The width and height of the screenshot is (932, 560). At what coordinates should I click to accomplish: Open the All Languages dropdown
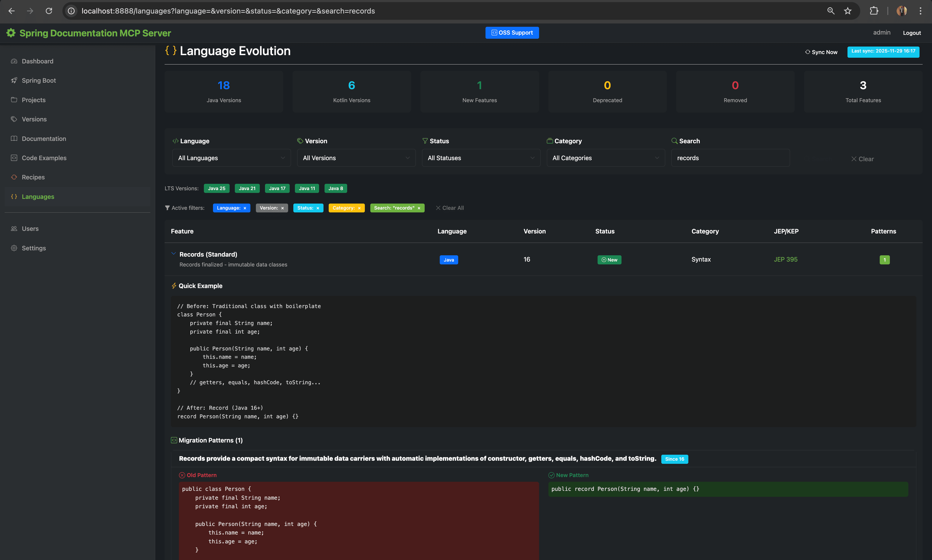click(x=231, y=158)
